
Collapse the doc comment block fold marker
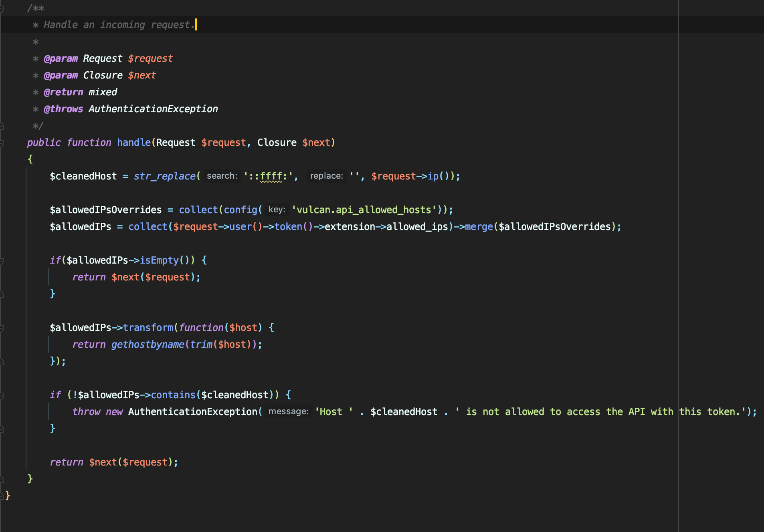click(2, 8)
